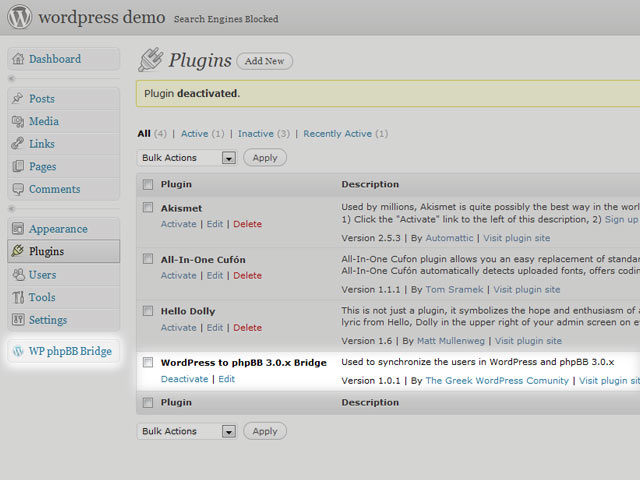Open the Tom Sramek author link
Screen dimensions: 640x480
click(455, 289)
